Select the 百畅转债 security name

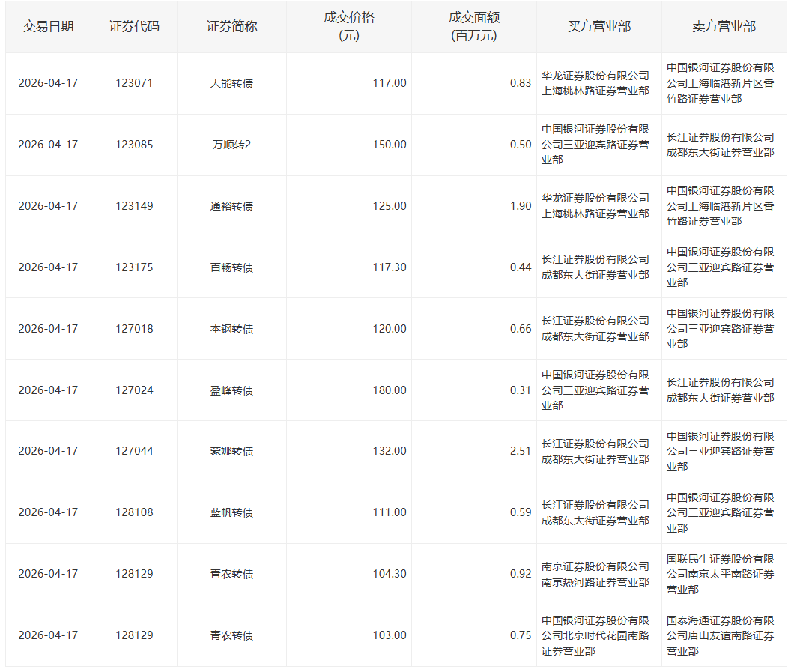pos(231,267)
